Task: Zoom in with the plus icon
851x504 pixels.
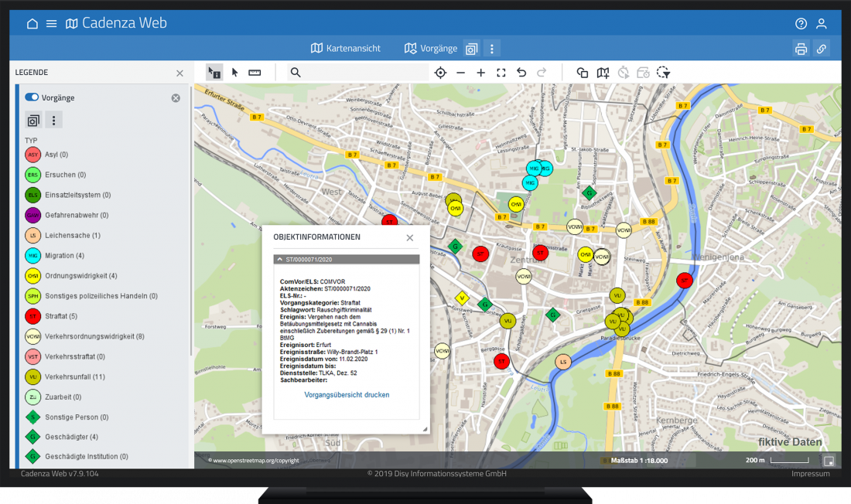Action: (480, 73)
